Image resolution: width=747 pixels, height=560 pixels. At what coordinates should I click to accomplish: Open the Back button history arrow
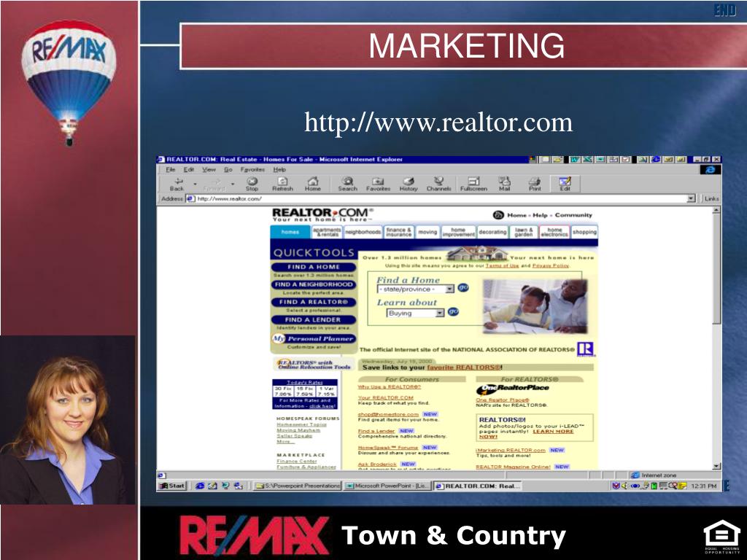coord(195,184)
